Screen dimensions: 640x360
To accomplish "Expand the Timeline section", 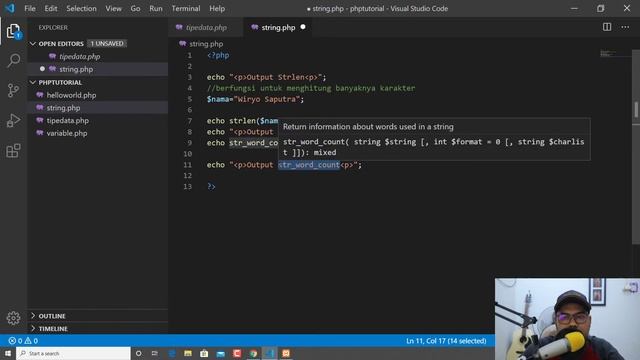I will click(x=33, y=329).
